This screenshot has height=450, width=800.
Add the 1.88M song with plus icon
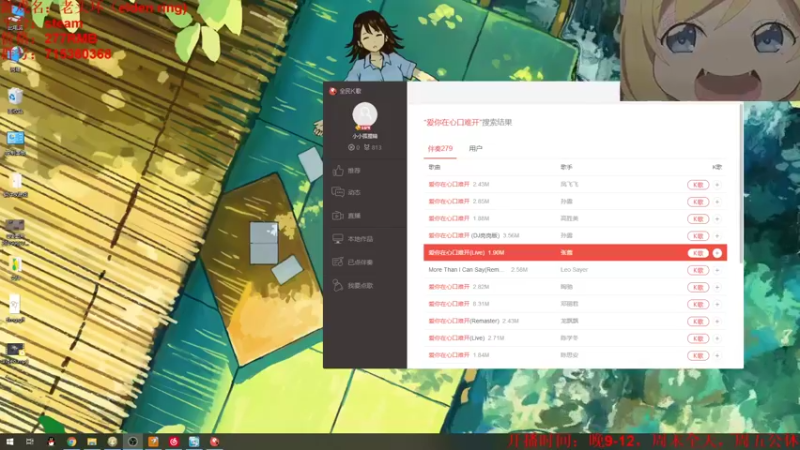(717, 219)
